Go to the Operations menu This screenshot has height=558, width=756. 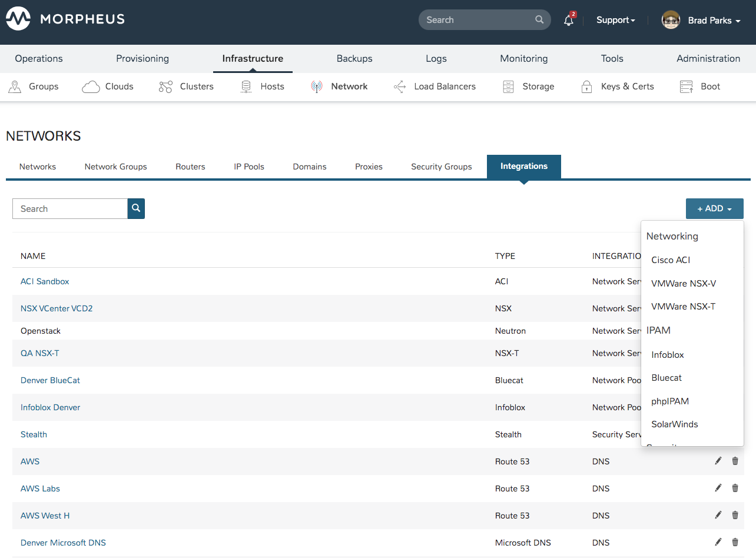(x=39, y=58)
